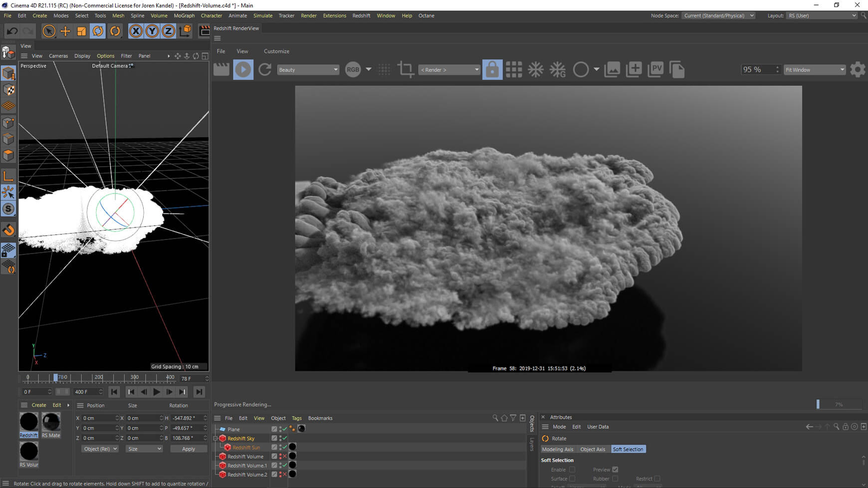Uncheck the Preview checkbox

[615, 470]
